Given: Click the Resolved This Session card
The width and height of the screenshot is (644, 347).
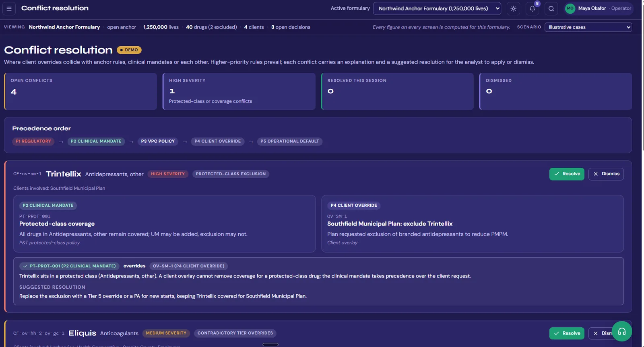Looking at the screenshot, I should 397,91.
